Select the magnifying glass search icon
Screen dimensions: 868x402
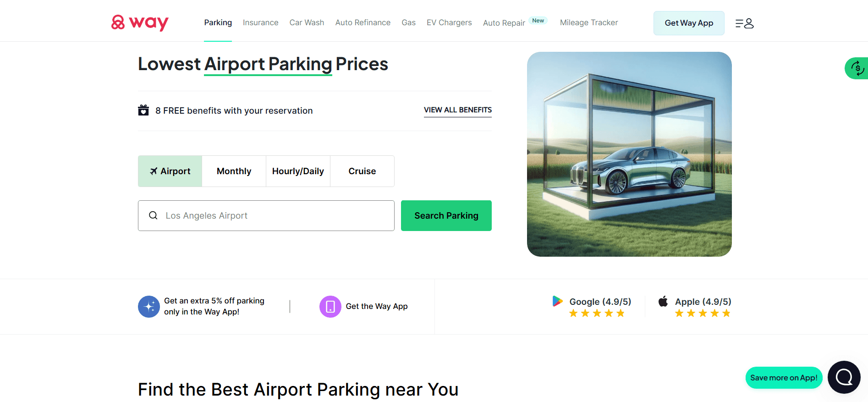point(153,215)
